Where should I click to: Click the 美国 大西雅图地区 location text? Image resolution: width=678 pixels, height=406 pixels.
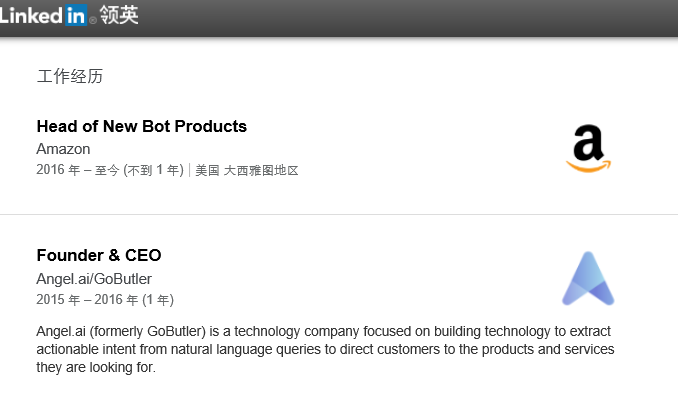tap(247, 170)
